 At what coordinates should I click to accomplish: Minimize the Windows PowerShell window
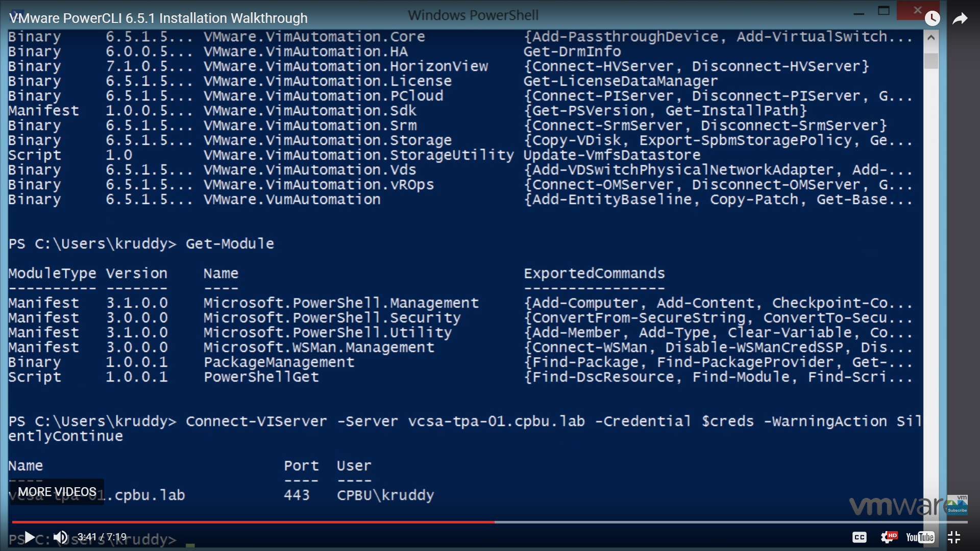(859, 13)
